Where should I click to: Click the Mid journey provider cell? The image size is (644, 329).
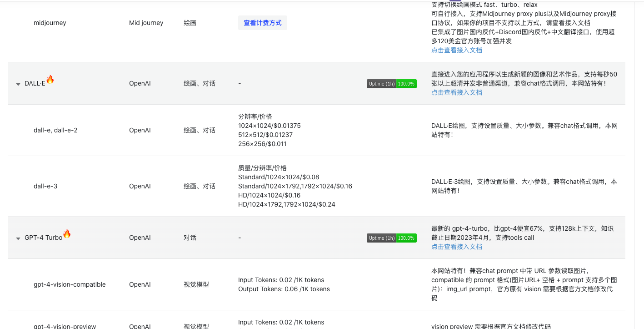point(146,23)
